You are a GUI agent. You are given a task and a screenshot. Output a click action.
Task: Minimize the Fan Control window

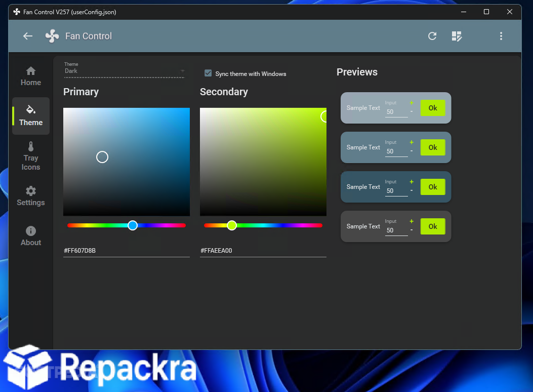[x=463, y=12]
